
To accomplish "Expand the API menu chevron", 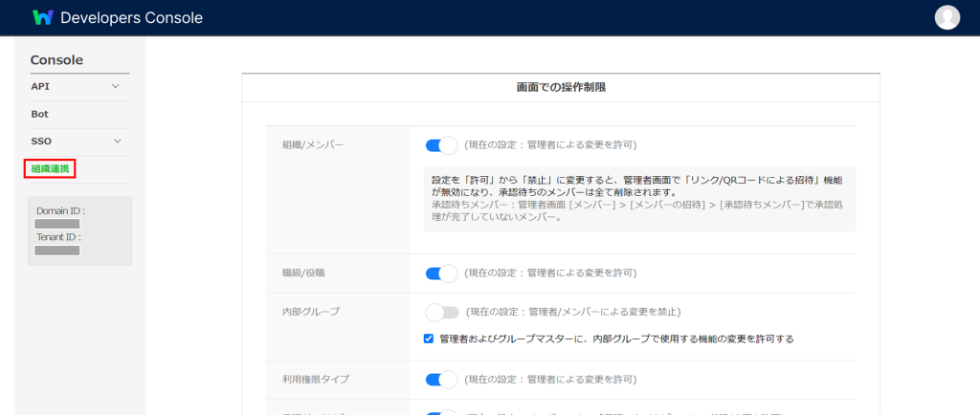I will tap(116, 86).
